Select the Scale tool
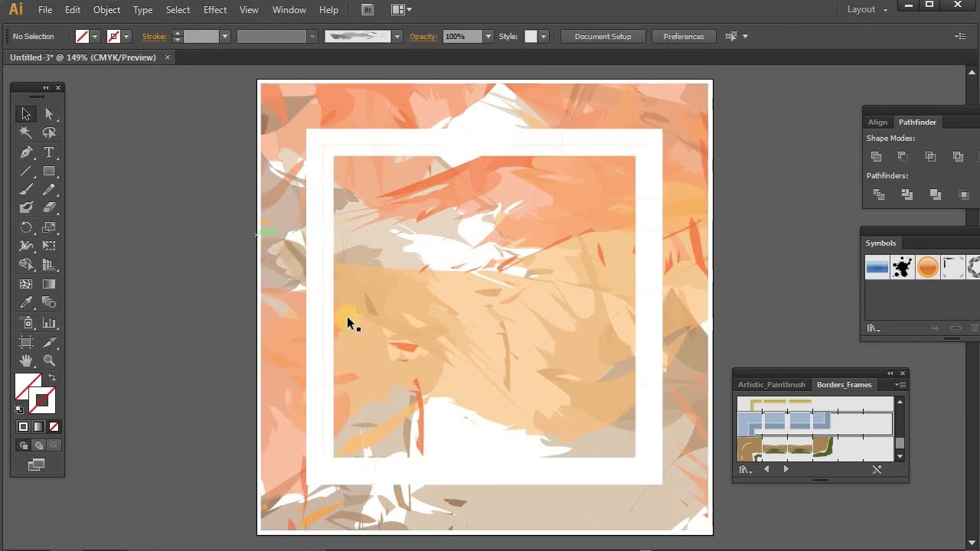 (x=49, y=227)
